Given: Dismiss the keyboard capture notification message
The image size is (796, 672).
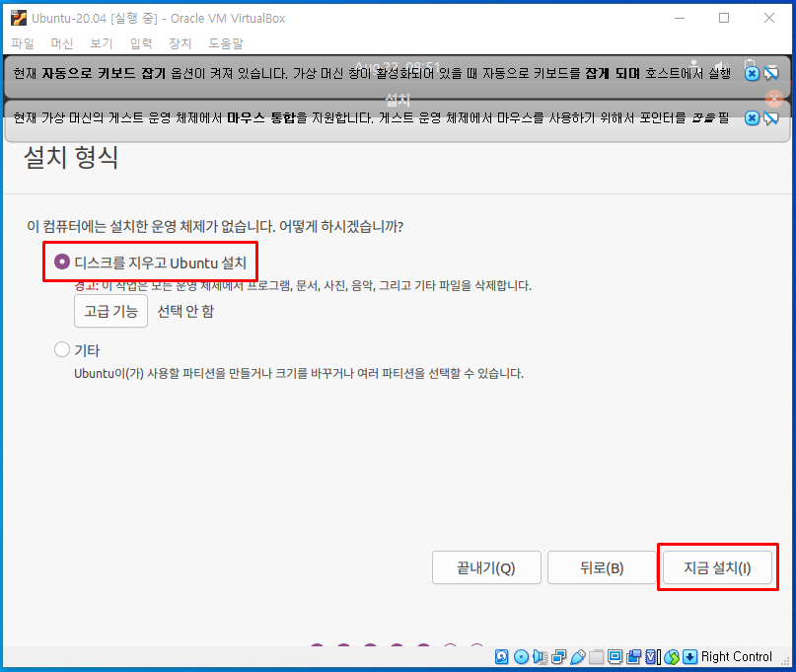Looking at the screenshot, I should point(753,72).
